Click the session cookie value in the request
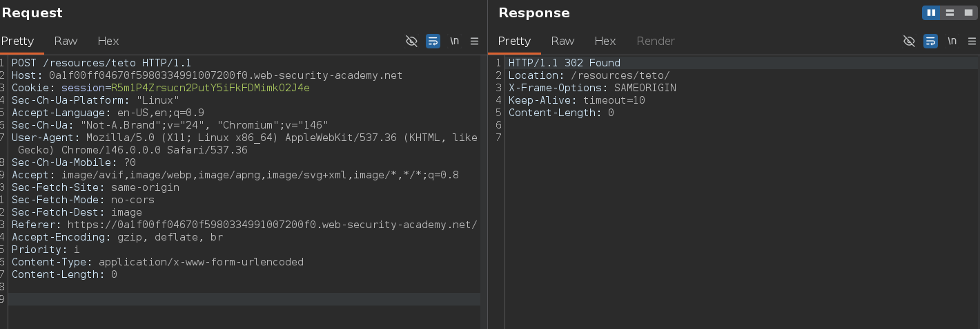This screenshot has height=329, width=980. (x=210, y=88)
